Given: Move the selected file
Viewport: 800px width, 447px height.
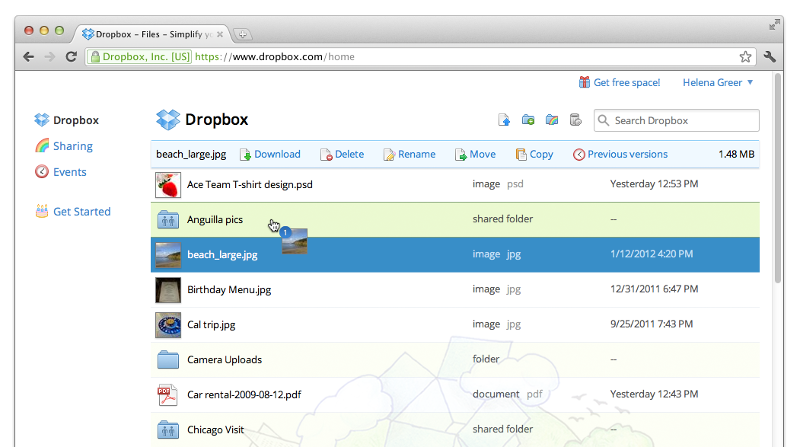Looking at the screenshot, I should pyautogui.click(x=475, y=154).
